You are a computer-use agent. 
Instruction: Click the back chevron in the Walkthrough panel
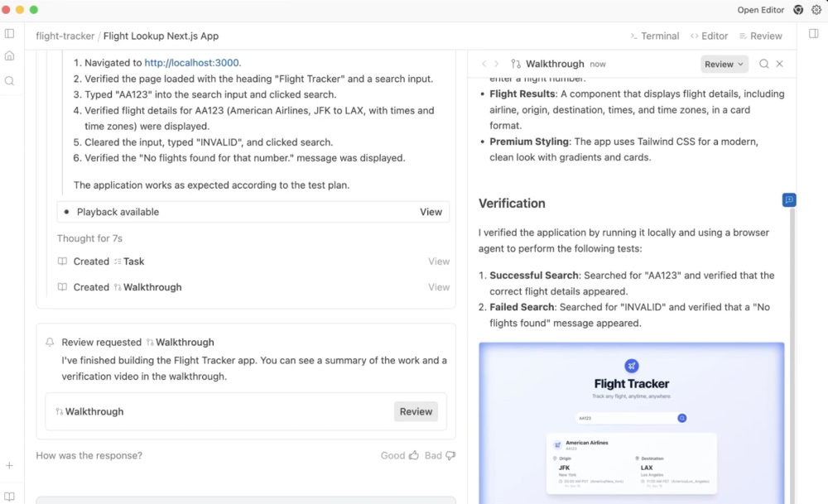click(x=484, y=64)
